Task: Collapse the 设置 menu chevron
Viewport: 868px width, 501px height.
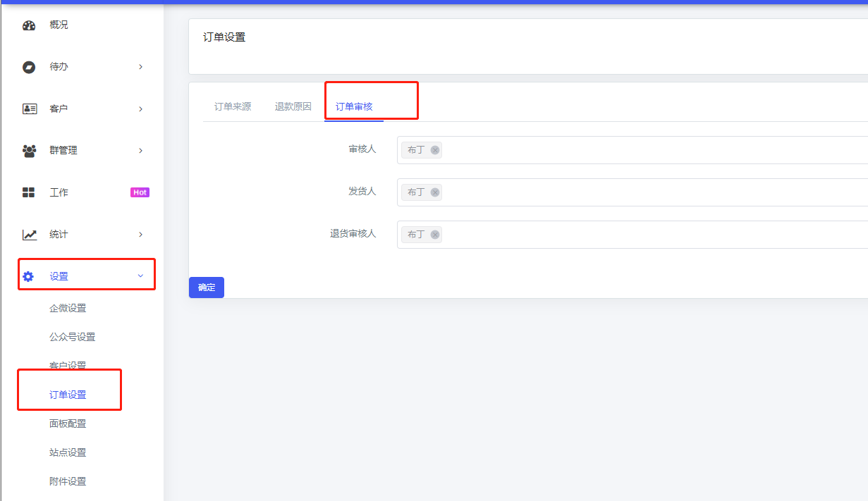Action: (140, 276)
